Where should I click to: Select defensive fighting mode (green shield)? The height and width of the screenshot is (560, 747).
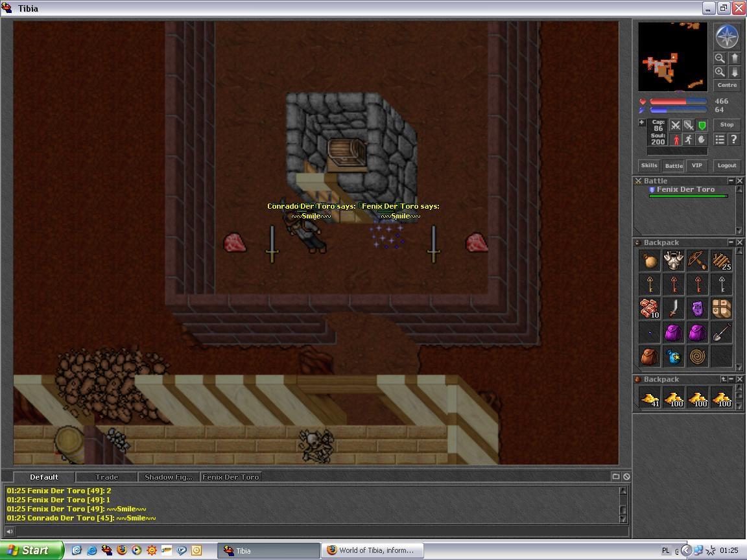702,125
